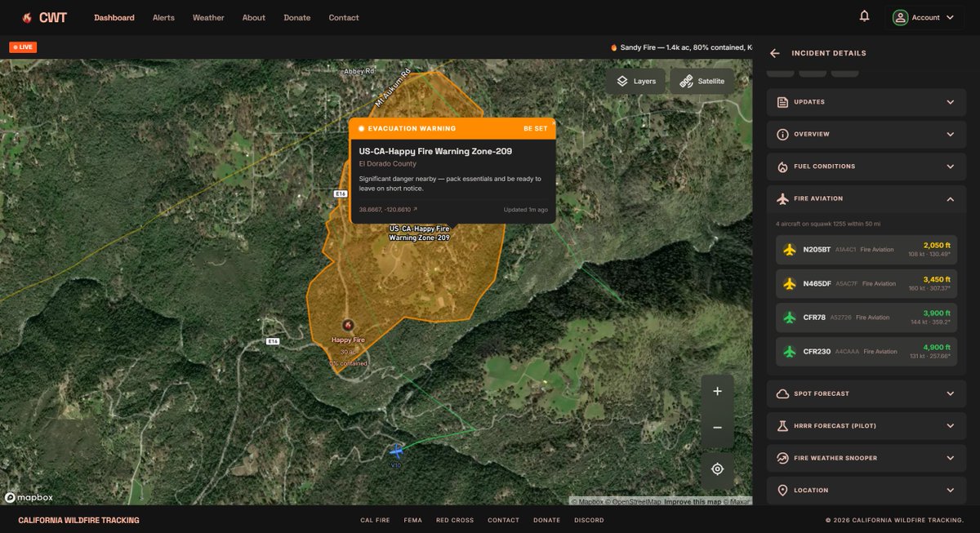The image size is (980, 533).
Task: Zoom out on the map
Action: 717,428
